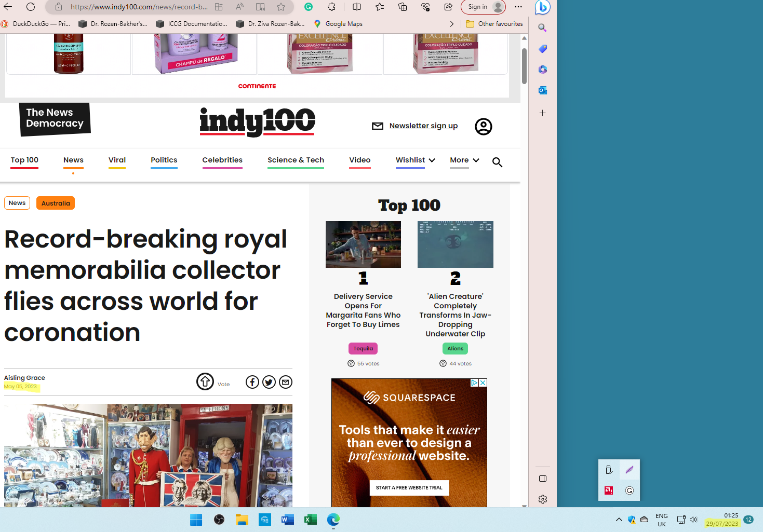Open the Alien Creature story thumbnail
This screenshot has height=532, width=763.
[456, 244]
